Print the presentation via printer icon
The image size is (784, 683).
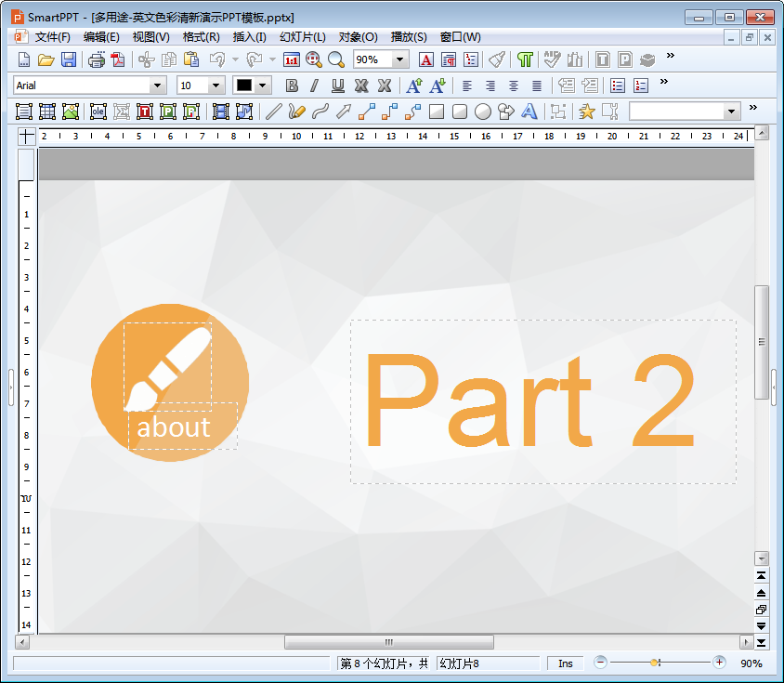[96, 59]
